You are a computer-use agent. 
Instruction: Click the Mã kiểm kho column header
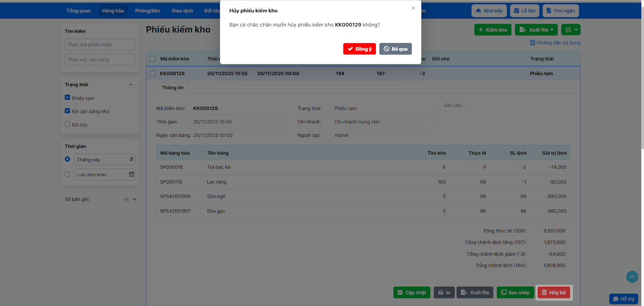coord(175,59)
